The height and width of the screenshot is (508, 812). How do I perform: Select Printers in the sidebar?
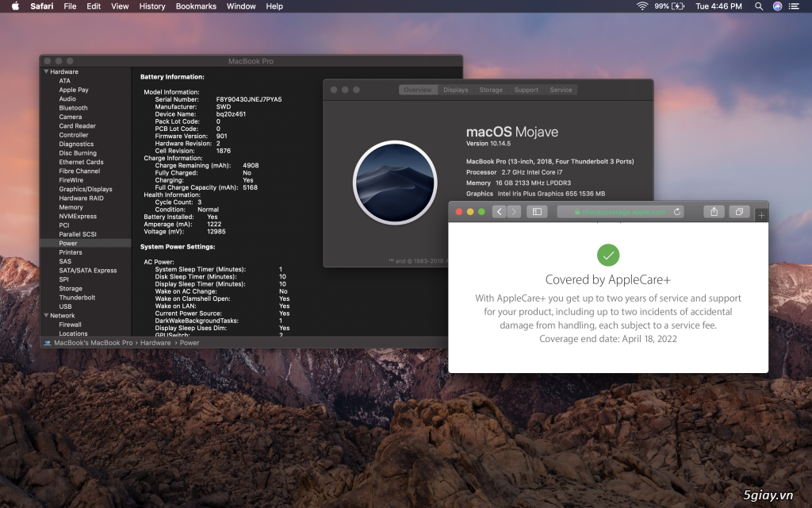(71, 252)
